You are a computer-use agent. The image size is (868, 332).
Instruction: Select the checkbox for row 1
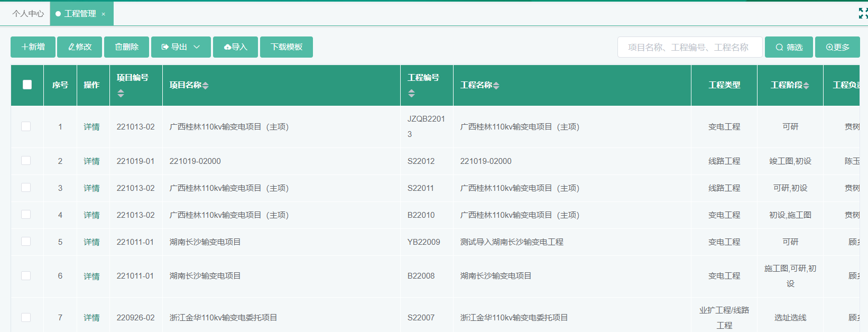pyautogui.click(x=26, y=126)
